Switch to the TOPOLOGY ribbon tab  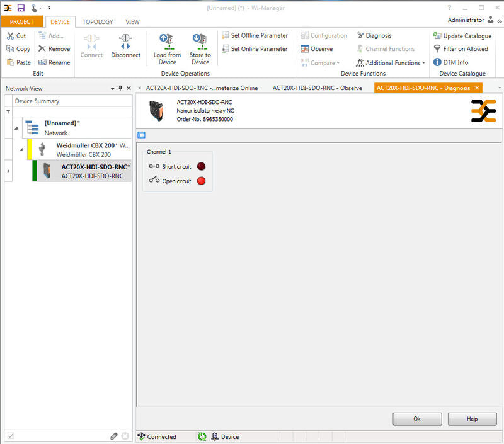(98, 21)
